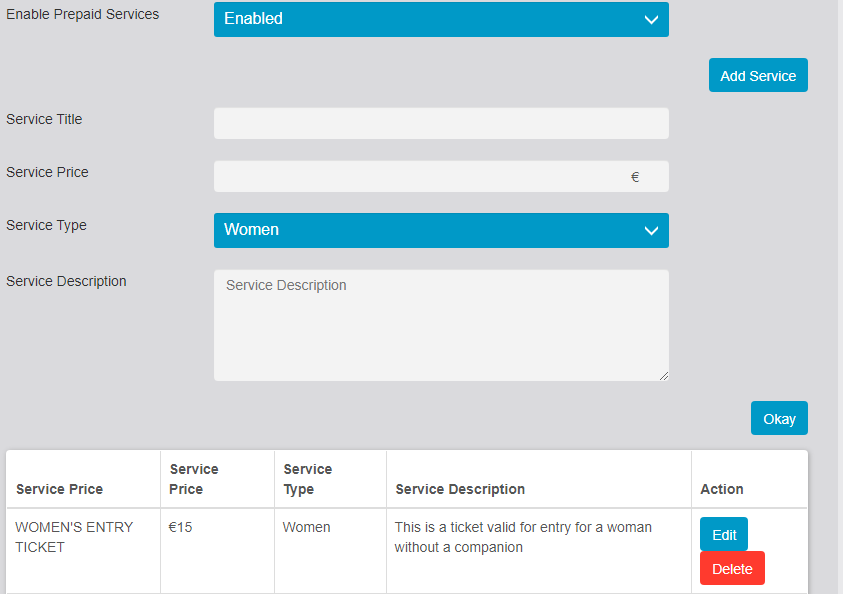Click the Service Type column header
The height and width of the screenshot is (594, 843).
point(308,479)
